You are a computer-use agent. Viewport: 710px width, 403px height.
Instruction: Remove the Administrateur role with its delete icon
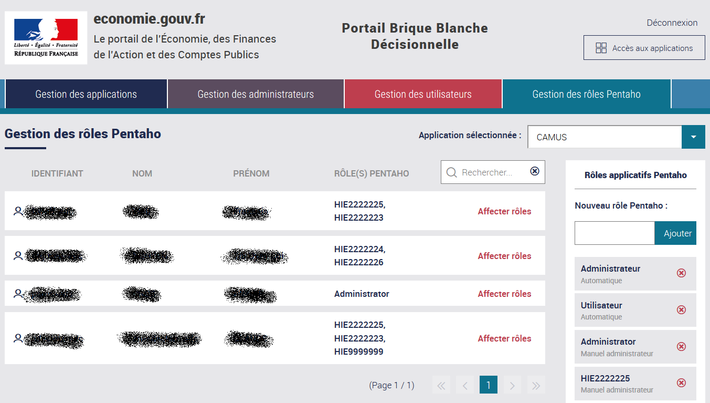tap(681, 273)
